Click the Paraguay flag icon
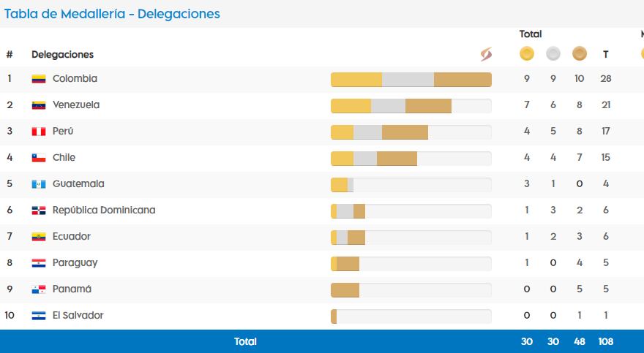This screenshot has height=353, width=644. pyautogui.click(x=39, y=263)
